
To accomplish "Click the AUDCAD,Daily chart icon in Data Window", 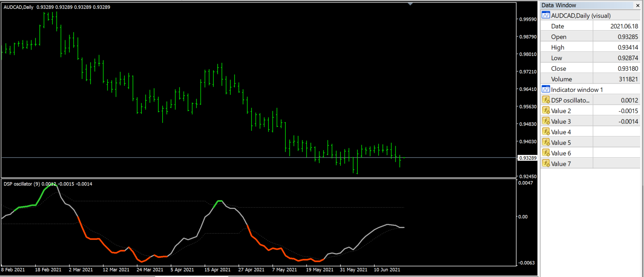I will (x=546, y=15).
